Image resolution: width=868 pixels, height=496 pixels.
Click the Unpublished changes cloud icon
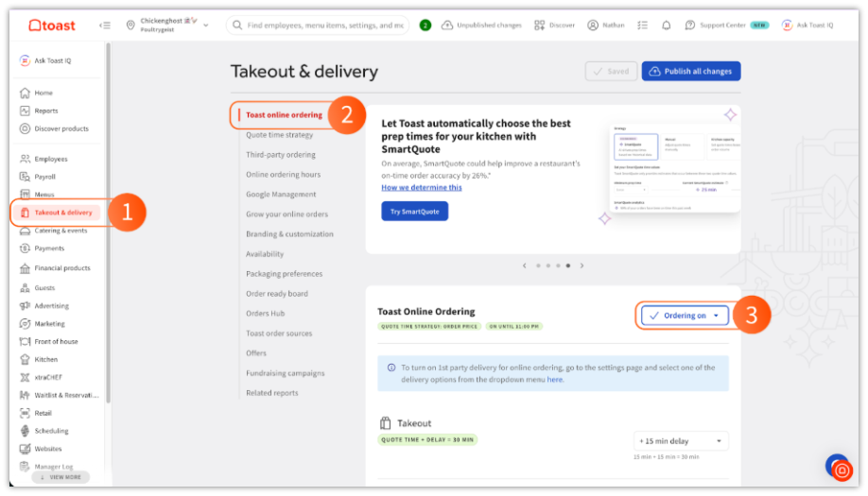(447, 26)
